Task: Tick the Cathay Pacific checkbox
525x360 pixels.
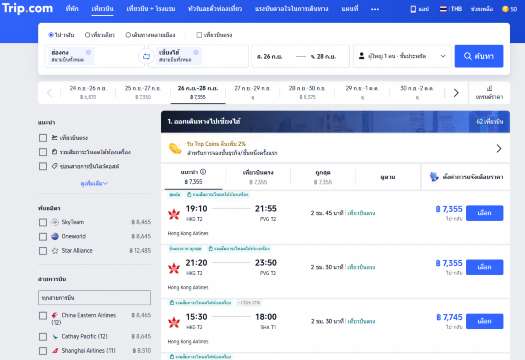Action: (43, 337)
